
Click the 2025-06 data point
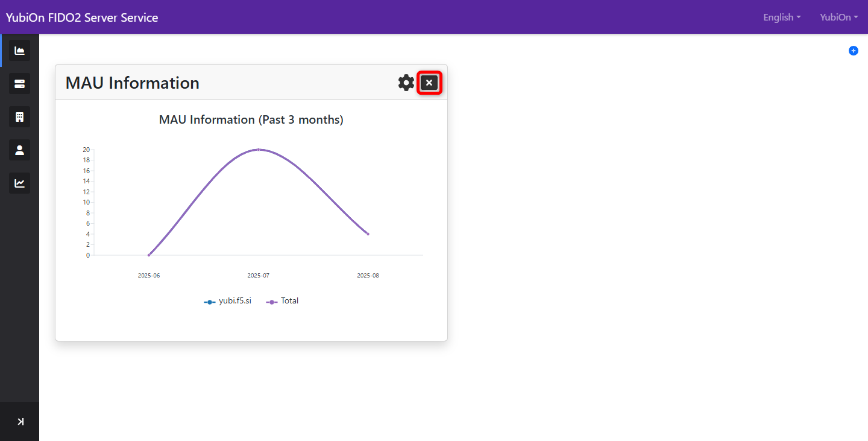coord(149,255)
